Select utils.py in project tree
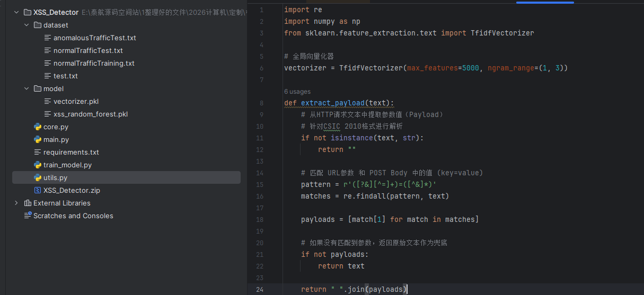This screenshot has width=644, height=295. pyautogui.click(x=55, y=177)
